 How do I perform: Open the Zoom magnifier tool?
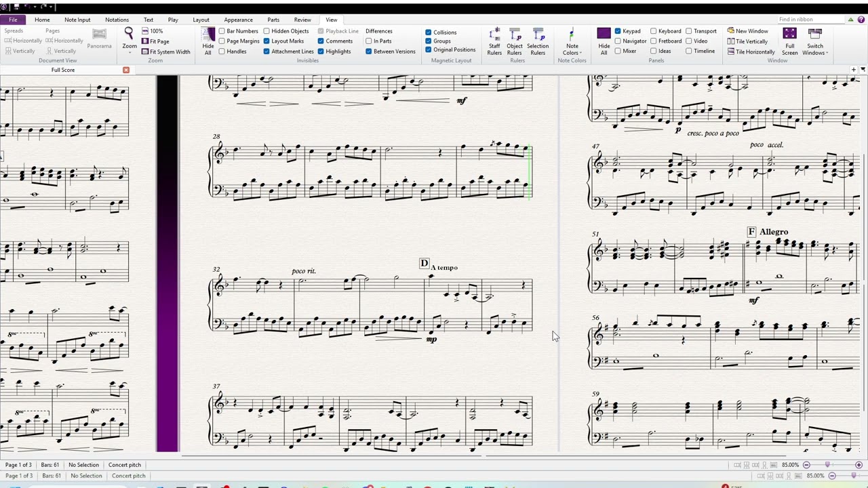click(x=129, y=35)
